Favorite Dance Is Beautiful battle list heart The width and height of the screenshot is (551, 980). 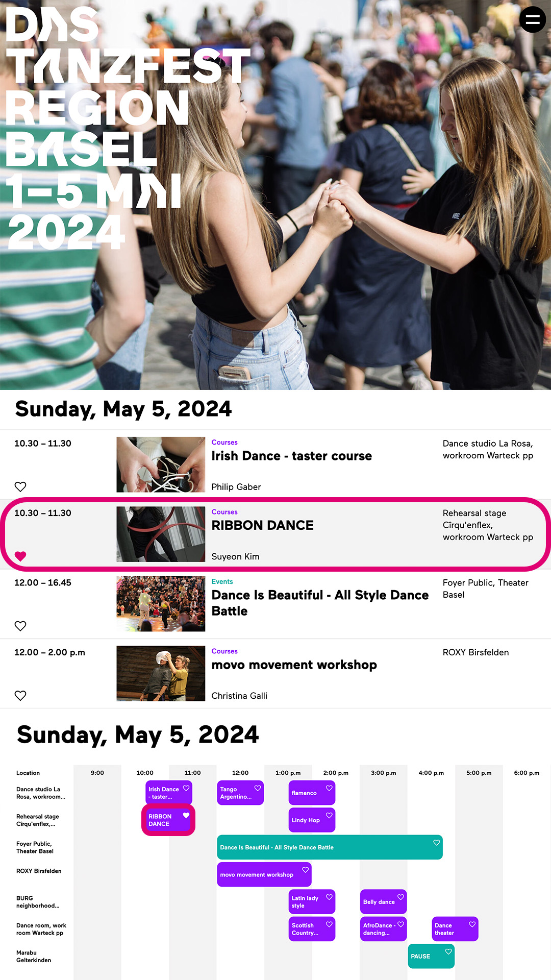(x=20, y=626)
